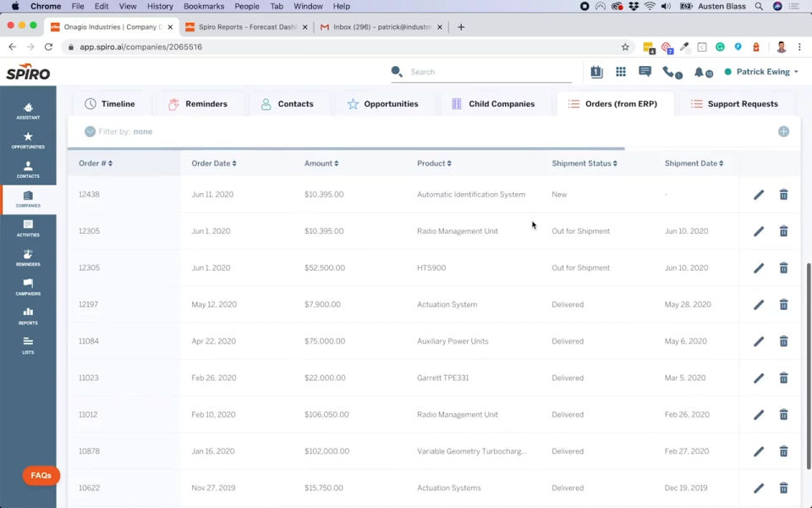
Task: Open Companies in the sidebar
Action: 28,199
